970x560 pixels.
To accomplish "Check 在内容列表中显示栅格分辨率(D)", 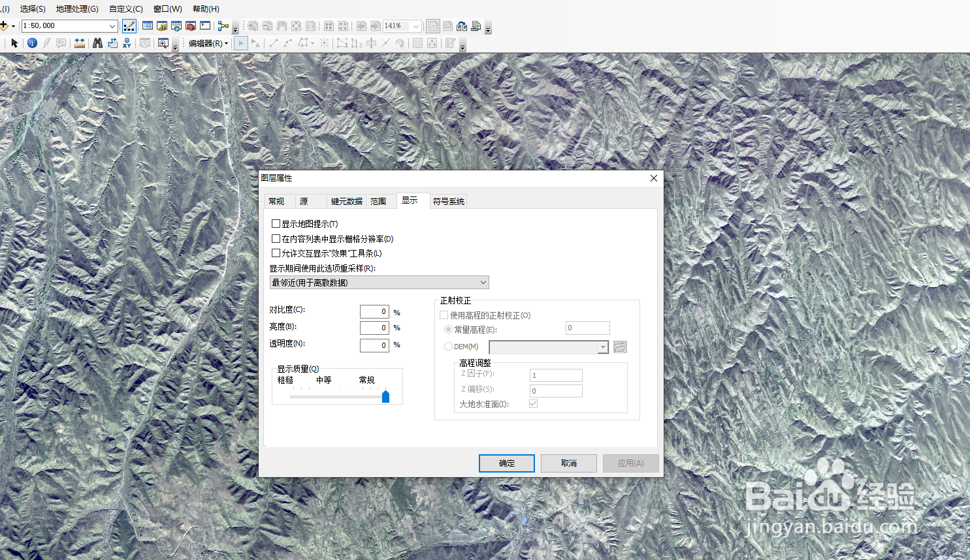I will tap(276, 239).
